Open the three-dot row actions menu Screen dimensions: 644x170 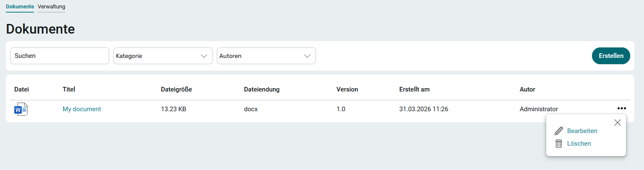(x=622, y=108)
